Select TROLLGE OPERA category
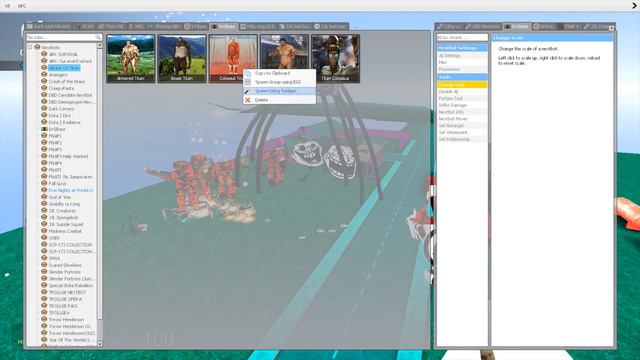 click(x=65, y=299)
